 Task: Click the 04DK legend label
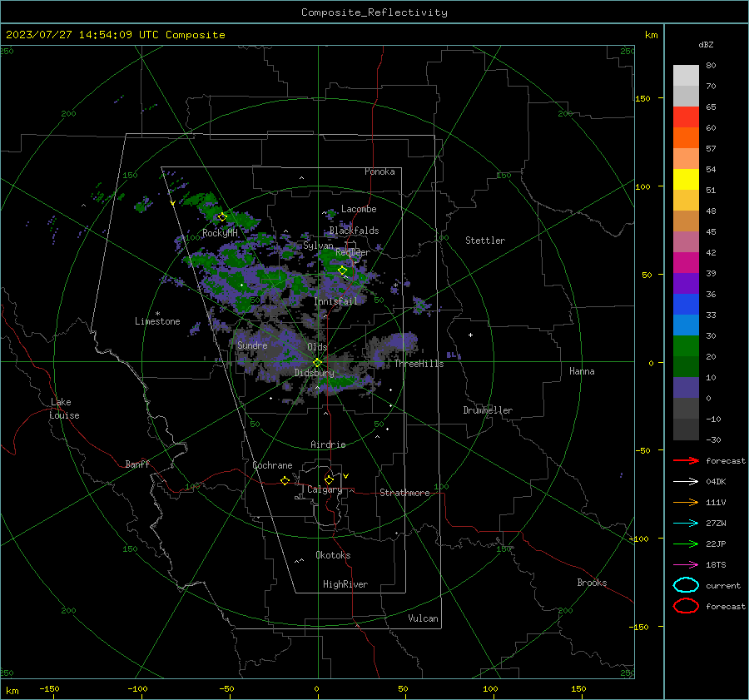(716, 481)
